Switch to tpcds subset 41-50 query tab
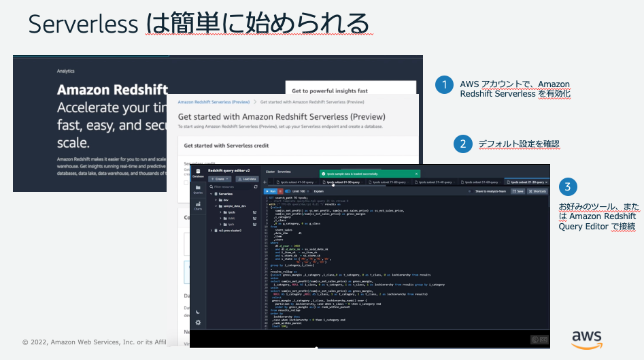This screenshot has height=360, width=644. coord(296,182)
